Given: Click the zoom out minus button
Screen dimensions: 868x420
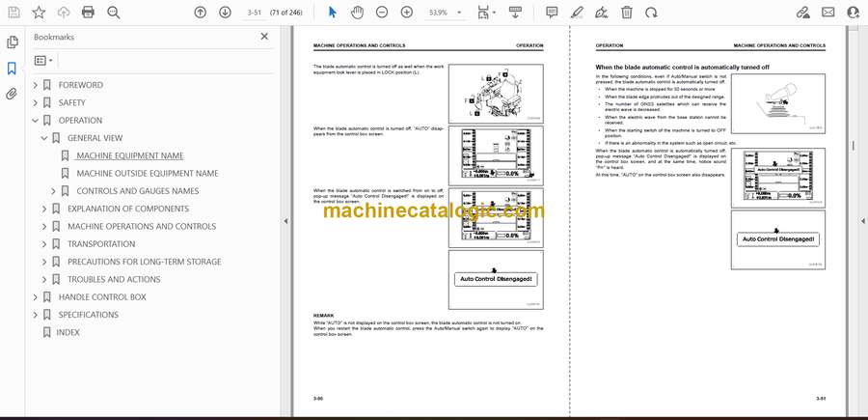Looking at the screenshot, I should coord(381,13).
